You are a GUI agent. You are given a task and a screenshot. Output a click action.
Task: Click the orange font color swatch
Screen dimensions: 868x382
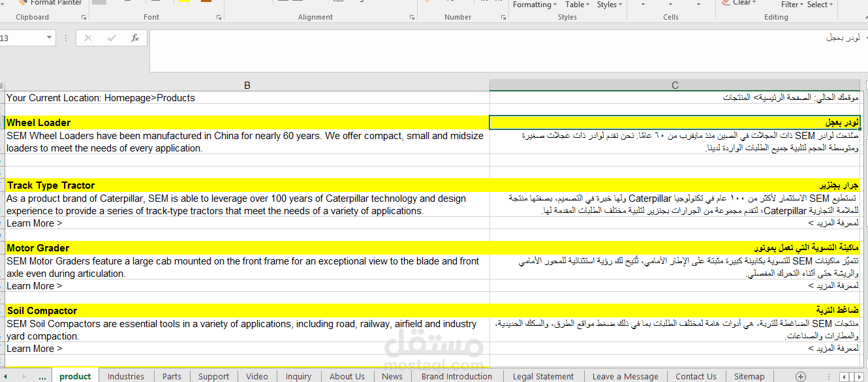click(x=206, y=1)
